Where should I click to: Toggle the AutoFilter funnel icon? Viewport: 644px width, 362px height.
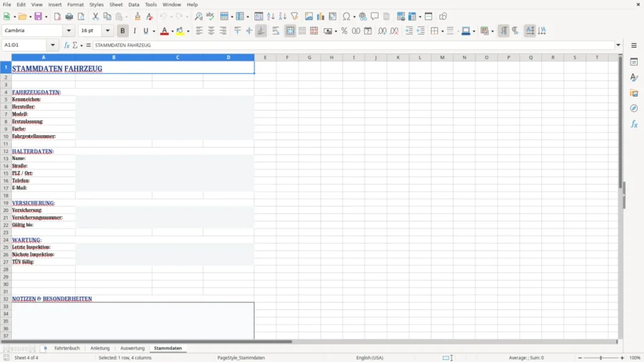point(294,16)
